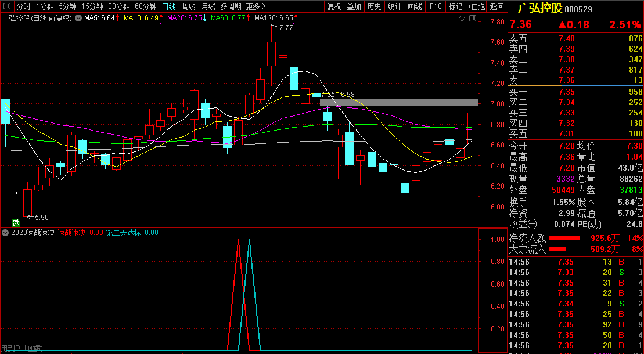Select the 30分钟 period tab
Screen dimensions: 644x354
119,6
